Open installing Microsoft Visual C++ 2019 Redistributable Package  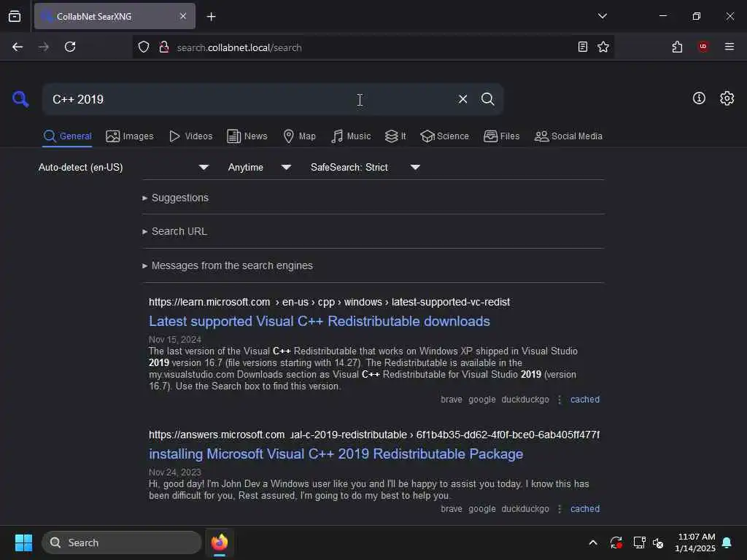click(x=336, y=454)
